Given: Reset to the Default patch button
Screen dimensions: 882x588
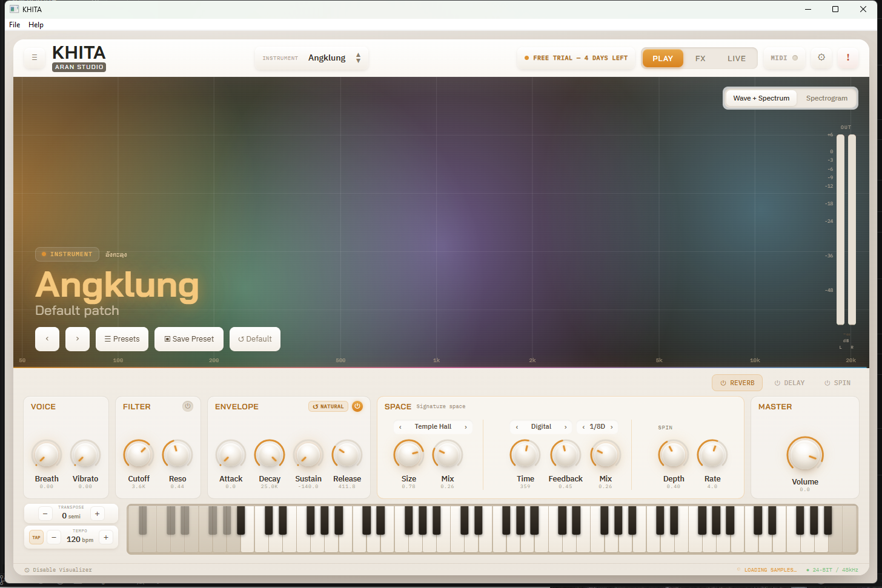Looking at the screenshot, I should pos(255,339).
